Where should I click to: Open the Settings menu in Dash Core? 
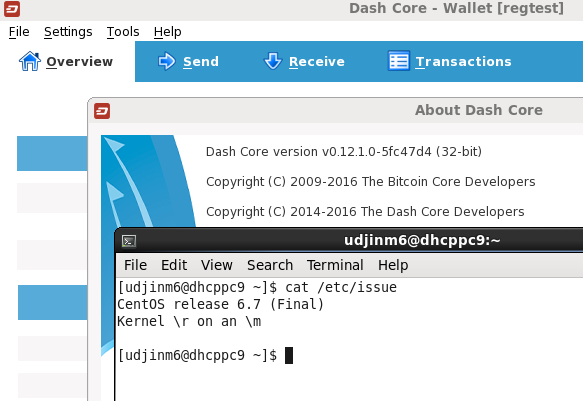tap(68, 32)
